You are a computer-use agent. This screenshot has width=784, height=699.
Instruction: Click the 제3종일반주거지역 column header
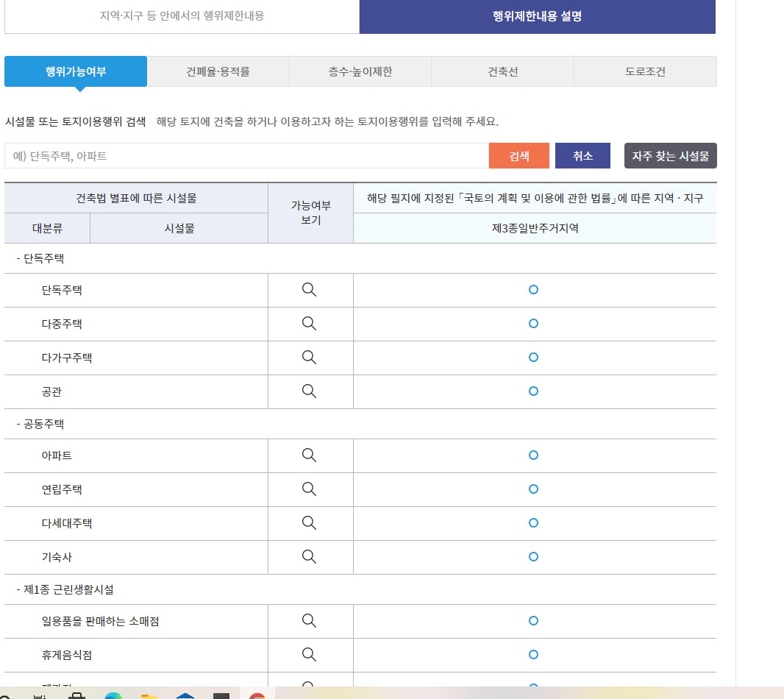pyautogui.click(x=535, y=229)
